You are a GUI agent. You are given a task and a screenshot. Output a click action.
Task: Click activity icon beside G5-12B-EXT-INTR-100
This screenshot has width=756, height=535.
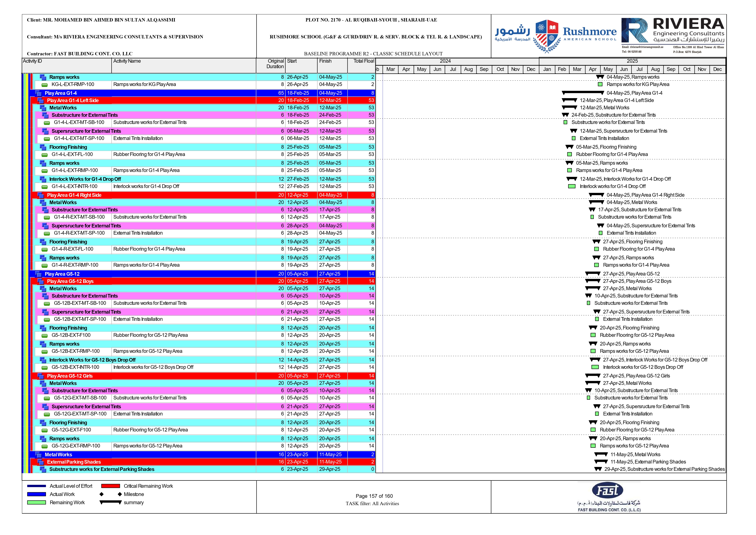44,368
